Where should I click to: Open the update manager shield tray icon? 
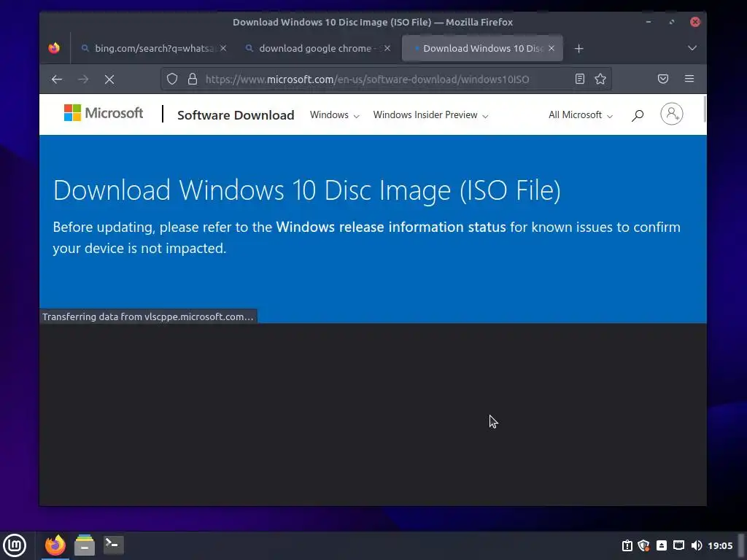644,545
